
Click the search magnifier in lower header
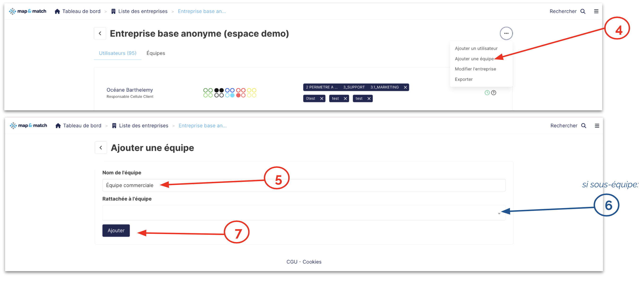tap(583, 126)
